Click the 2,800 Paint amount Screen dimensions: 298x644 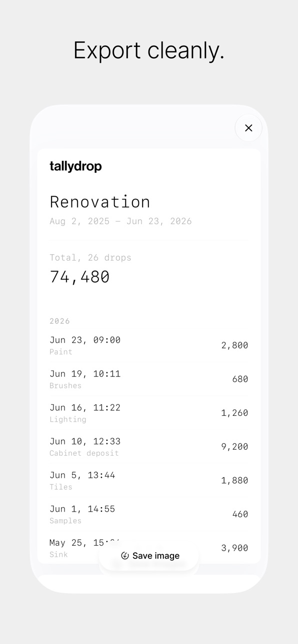coord(234,345)
